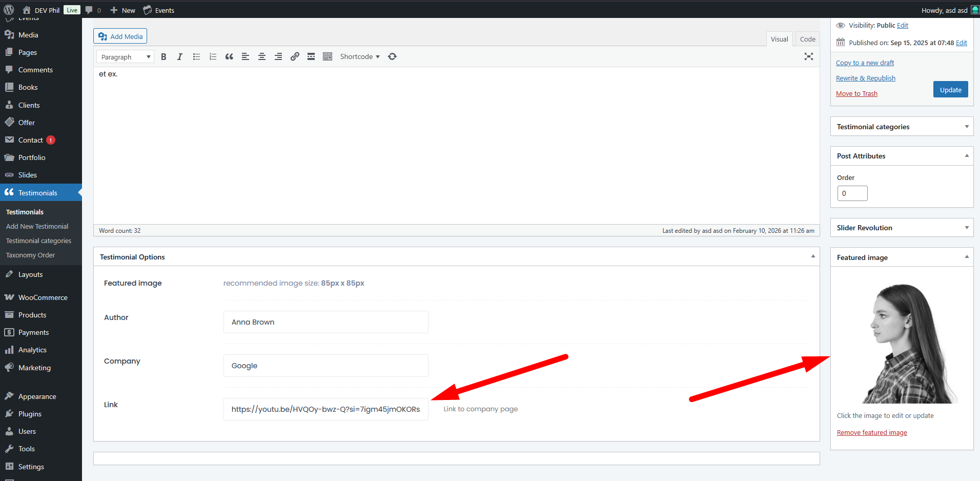Screen dimensions: 980x481
Task: Click the Update button
Action: click(950, 90)
